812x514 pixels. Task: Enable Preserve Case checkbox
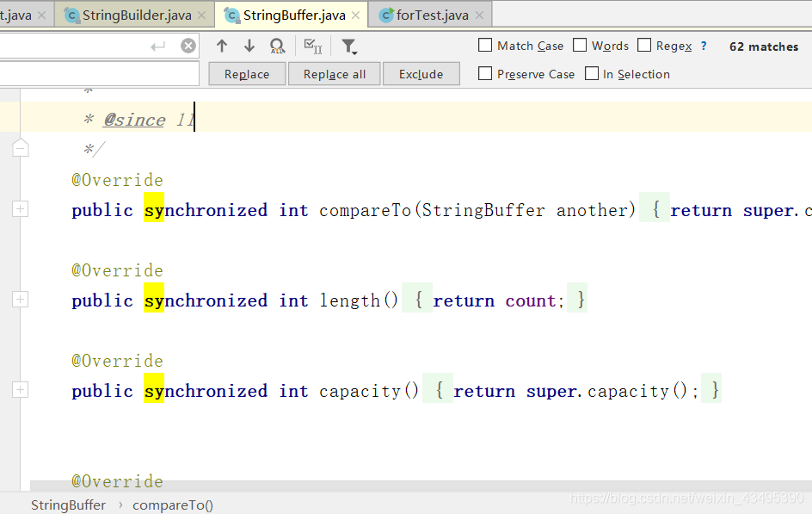485,73
